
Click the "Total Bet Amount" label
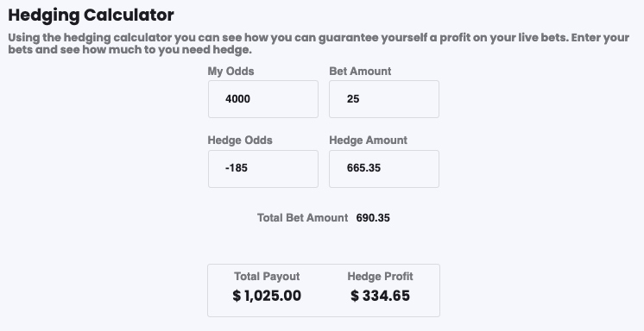[303, 218]
